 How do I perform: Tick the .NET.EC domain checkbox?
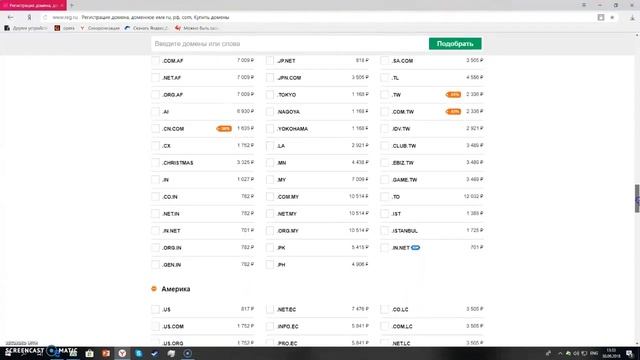click(x=270, y=309)
